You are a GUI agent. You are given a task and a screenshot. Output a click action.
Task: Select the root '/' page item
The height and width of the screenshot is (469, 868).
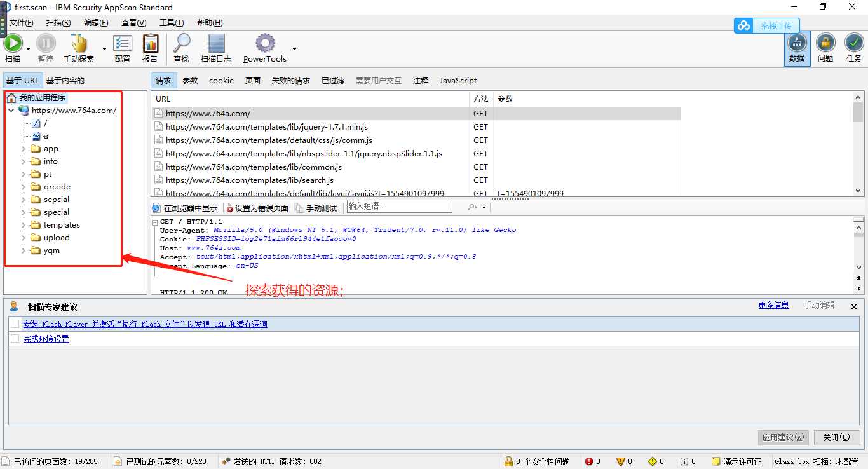click(x=44, y=123)
